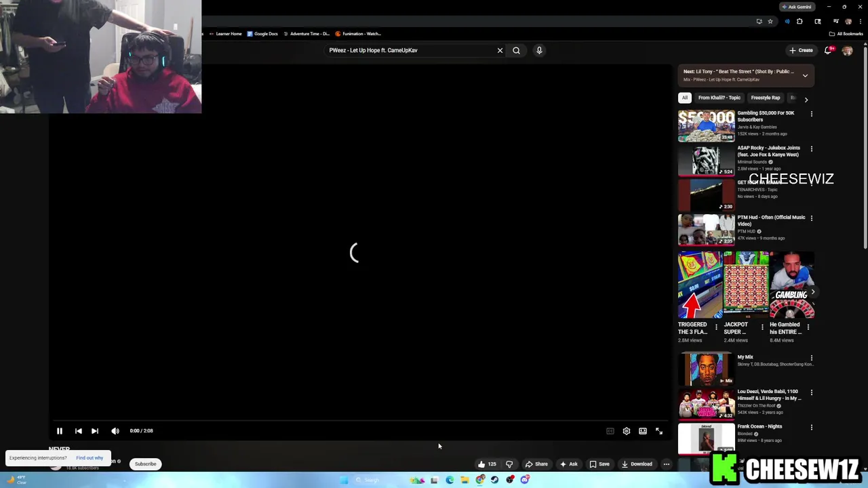
Task: Open options for A$AP Rocky Jukebox Joints
Action: point(812,148)
